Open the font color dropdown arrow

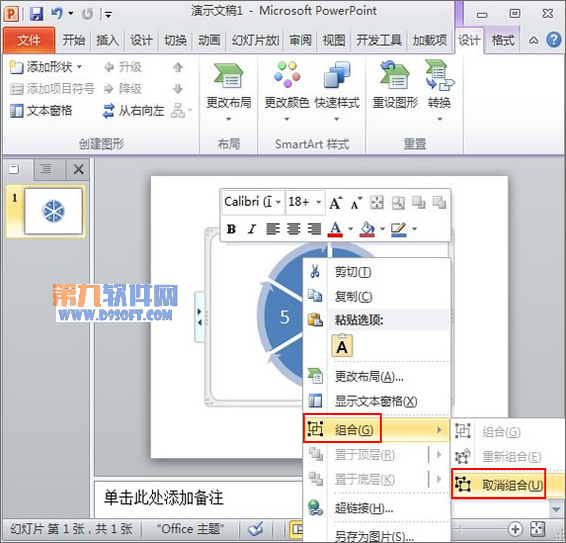point(350,229)
